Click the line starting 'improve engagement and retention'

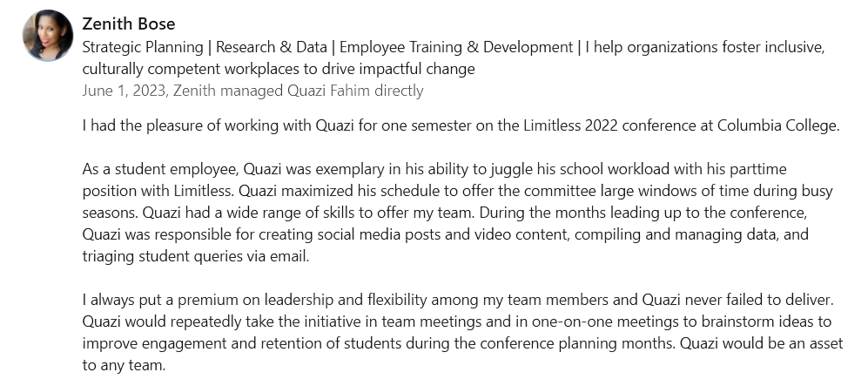pos(463,343)
